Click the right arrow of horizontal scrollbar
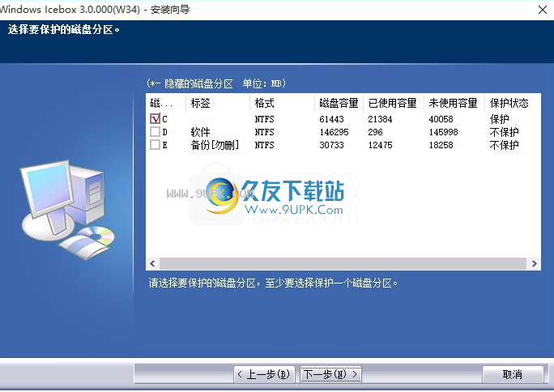Screen dimensions: 554x392 (534, 263)
